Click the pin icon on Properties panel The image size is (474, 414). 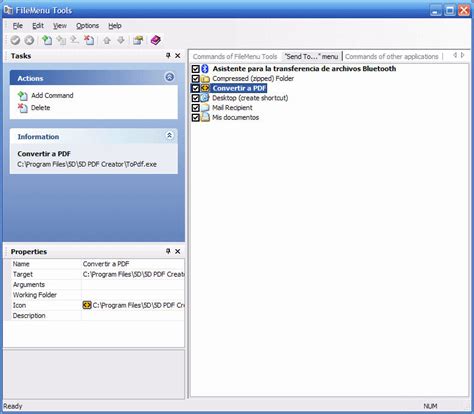168,251
